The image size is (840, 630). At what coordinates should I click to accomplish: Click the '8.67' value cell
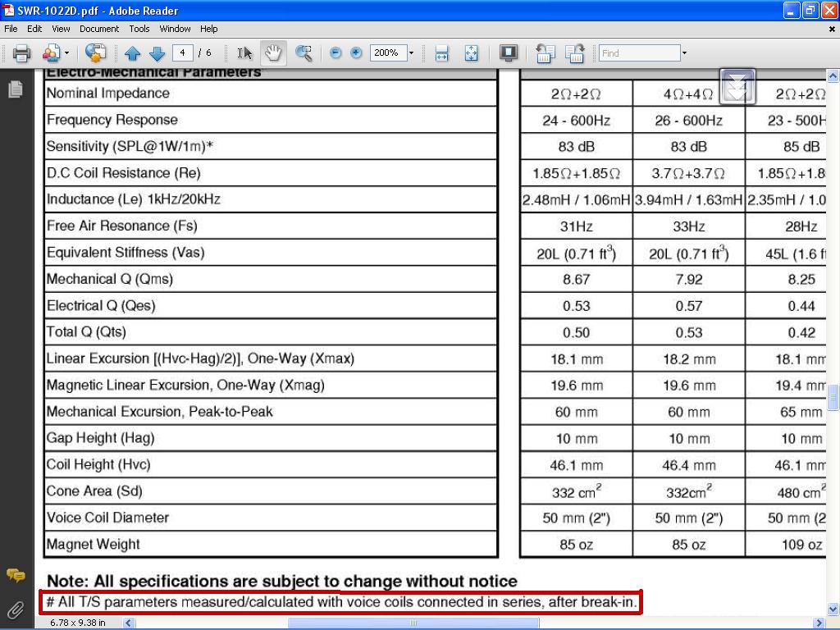point(577,280)
